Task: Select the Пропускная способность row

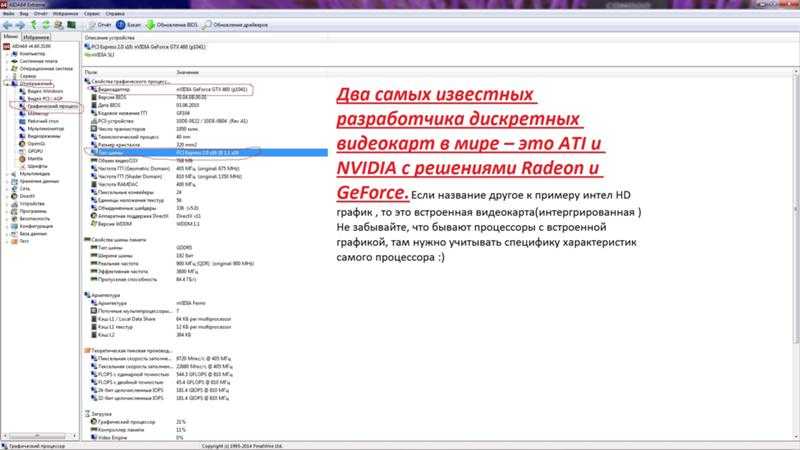Action: (205, 280)
